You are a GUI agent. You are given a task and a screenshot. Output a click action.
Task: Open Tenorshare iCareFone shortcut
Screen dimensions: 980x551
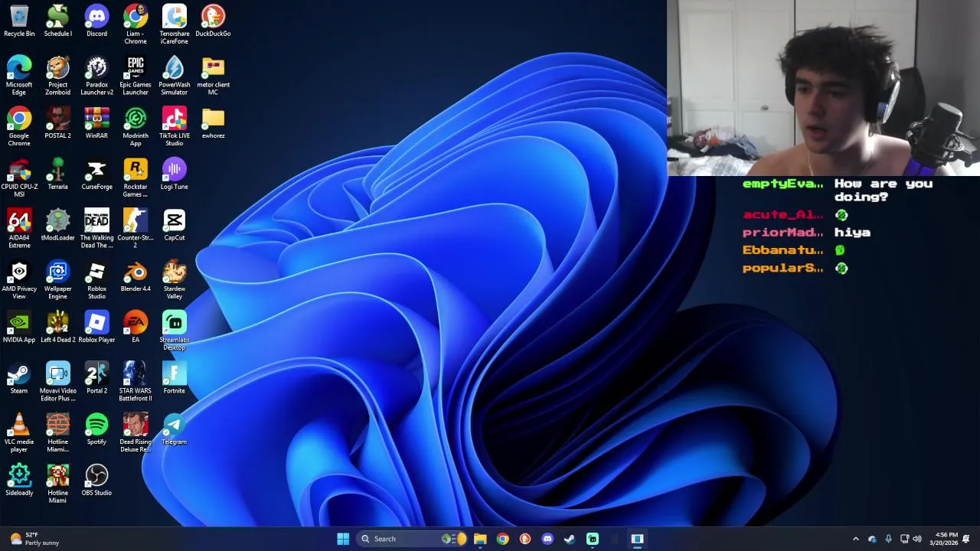[x=175, y=24]
